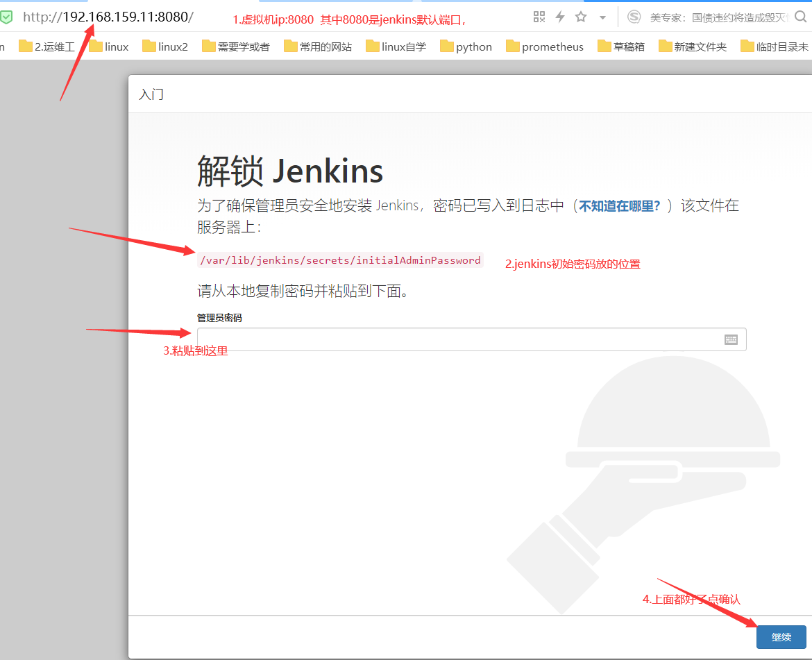Screen dimensions: 812x660
Task: Click the 不知道在哪里? help link
Action: (619, 206)
